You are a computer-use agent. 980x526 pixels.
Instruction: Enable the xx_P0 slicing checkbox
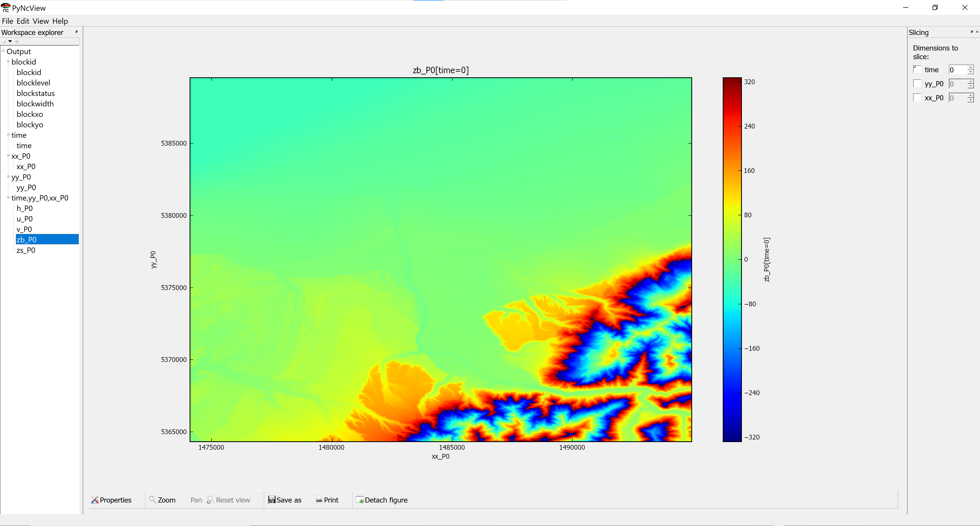tap(917, 98)
